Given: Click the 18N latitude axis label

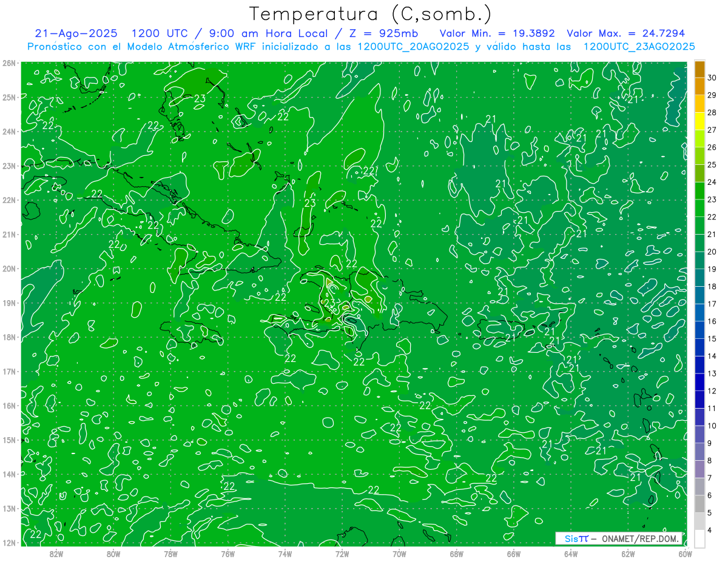Looking at the screenshot, I should click(x=9, y=337).
